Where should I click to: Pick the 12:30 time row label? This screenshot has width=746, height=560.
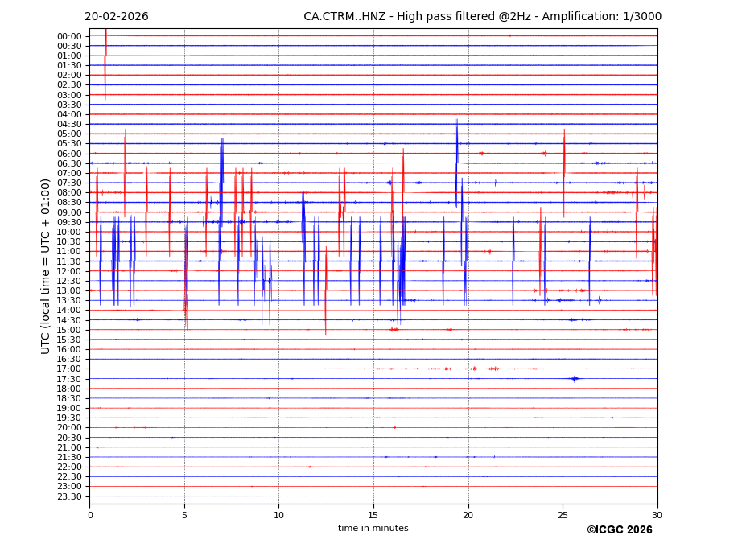pyautogui.click(x=69, y=281)
